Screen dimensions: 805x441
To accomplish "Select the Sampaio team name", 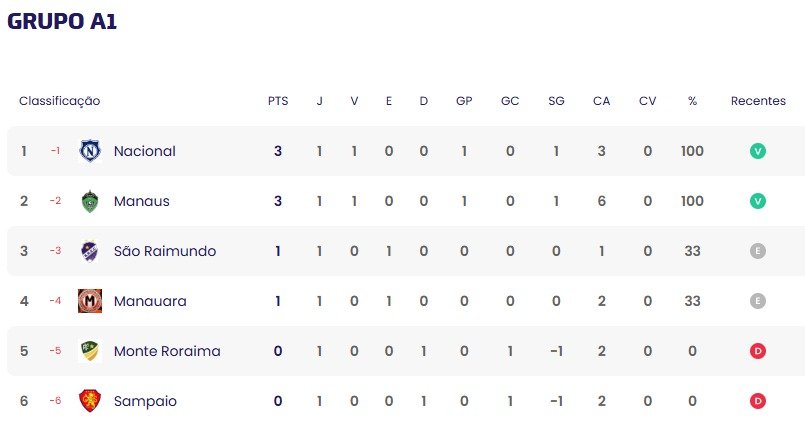I will (x=145, y=401).
